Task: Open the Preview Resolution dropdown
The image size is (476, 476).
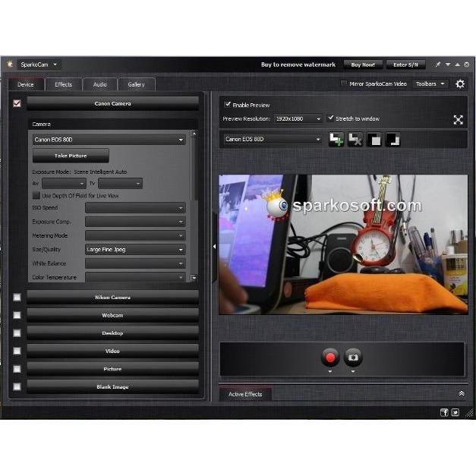Action: point(298,119)
